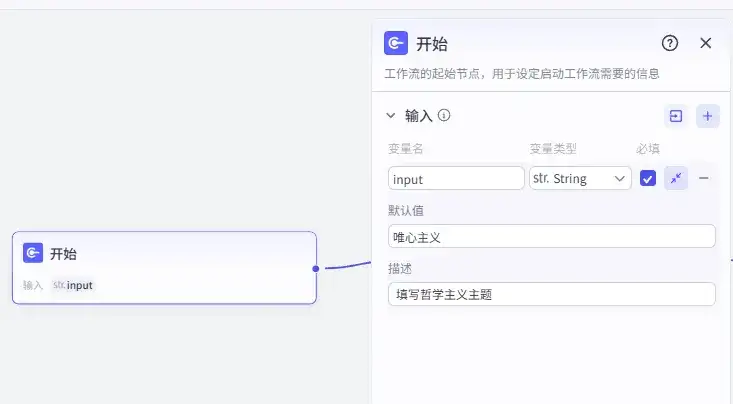Image resolution: width=733 pixels, height=404 pixels.
Task: Select the 开始 node on canvas
Action: (x=165, y=267)
